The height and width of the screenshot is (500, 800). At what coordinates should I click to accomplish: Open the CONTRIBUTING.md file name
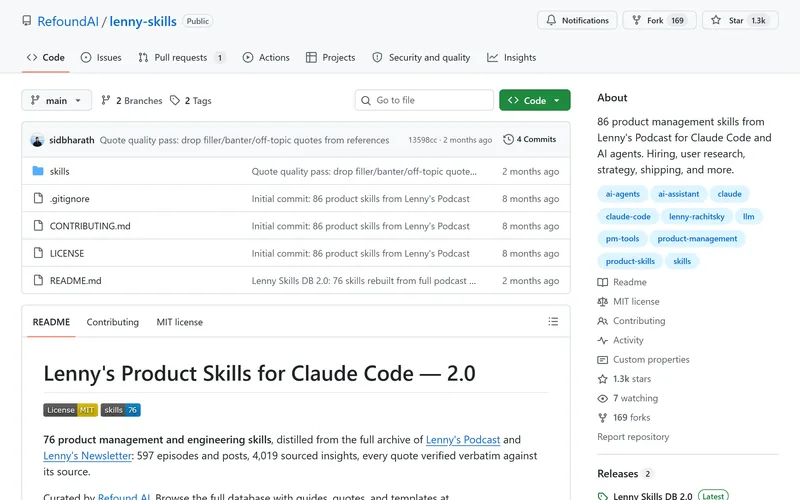(90, 226)
